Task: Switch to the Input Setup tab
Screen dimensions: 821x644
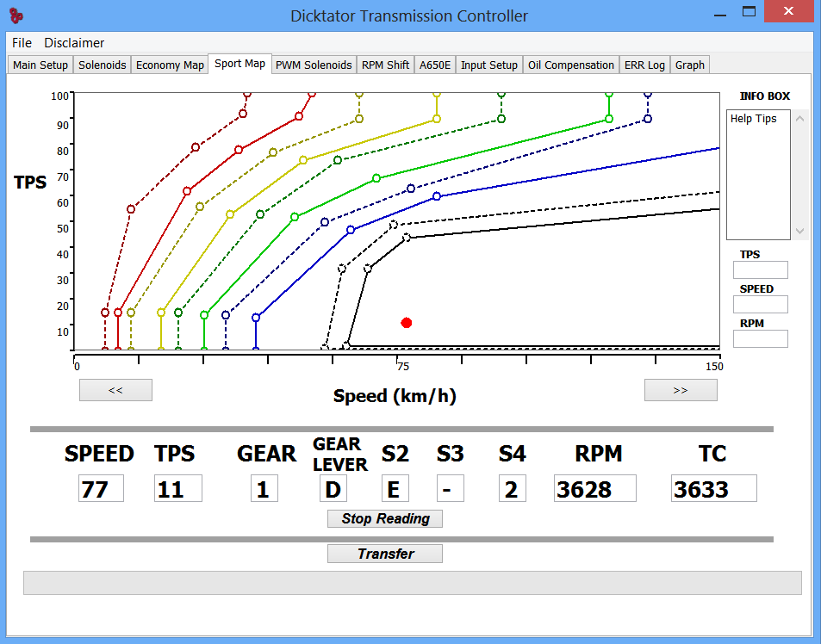Action: 489,65
